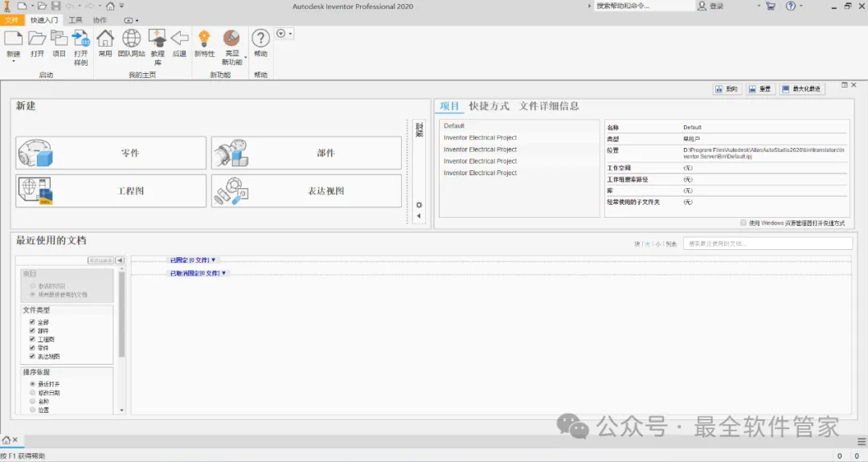Select 位置 sort radio button
This screenshot has height=462, width=868.
(33, 410)
